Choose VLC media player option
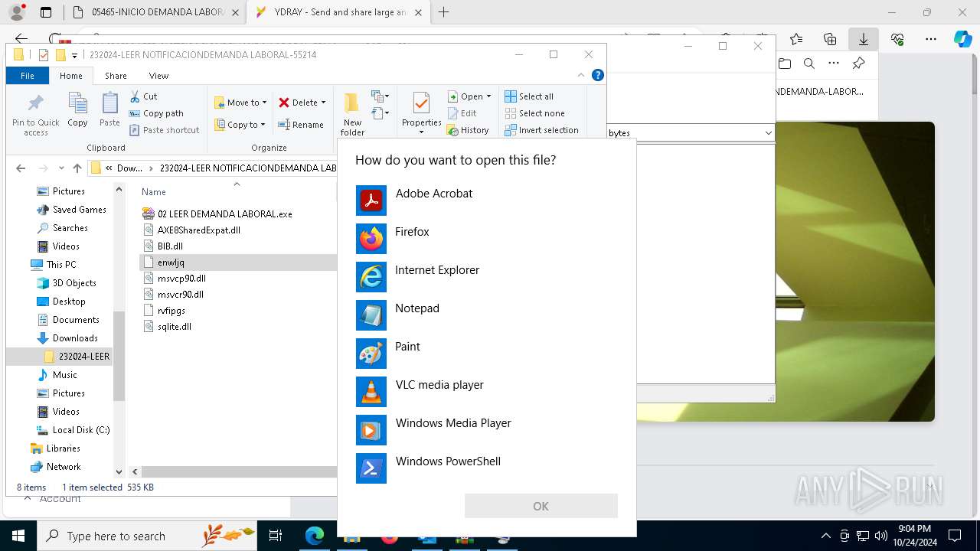This screenshot has height=551, width=980. click(x=487, y=392)
